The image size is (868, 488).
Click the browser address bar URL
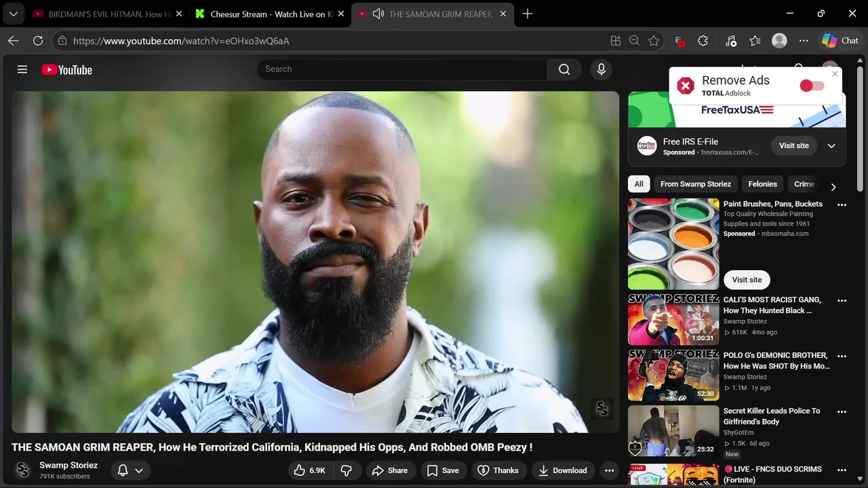point(181,41)
